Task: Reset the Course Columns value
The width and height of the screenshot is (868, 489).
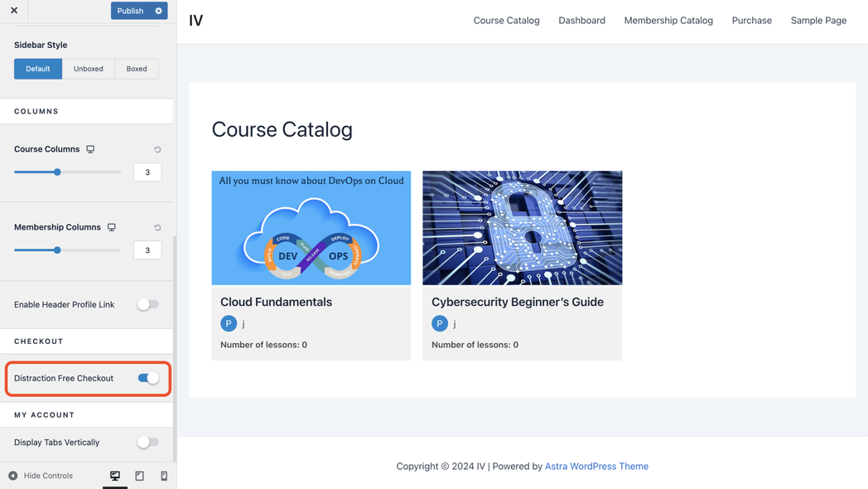Action: (x=157, y=150)
